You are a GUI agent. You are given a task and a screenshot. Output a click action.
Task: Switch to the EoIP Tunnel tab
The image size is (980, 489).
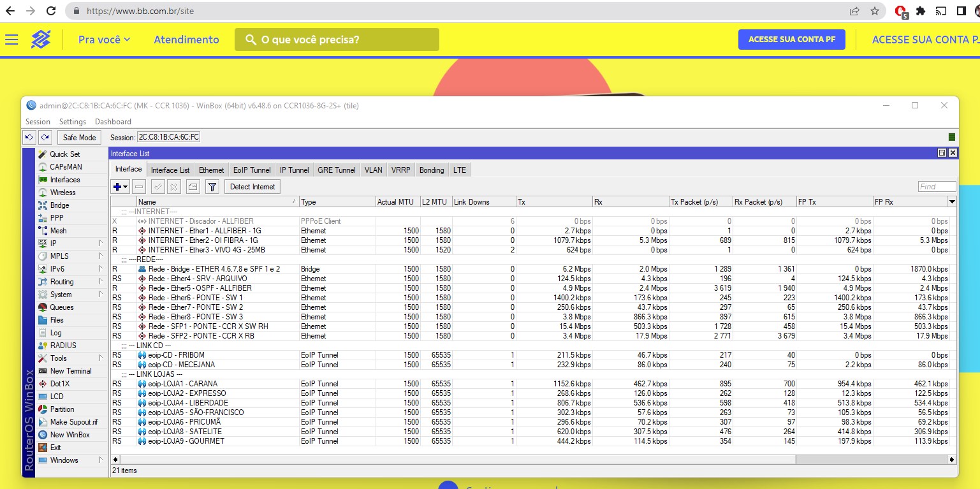coord(252,170)
